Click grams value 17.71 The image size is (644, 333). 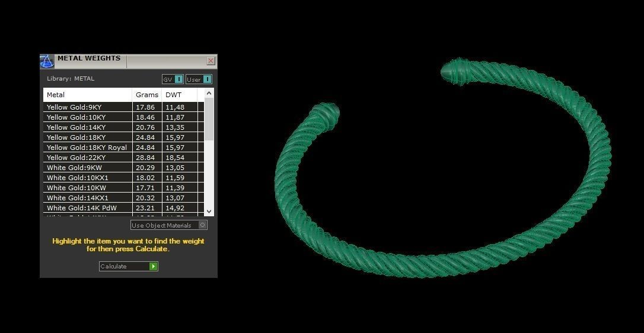[145, 188]
